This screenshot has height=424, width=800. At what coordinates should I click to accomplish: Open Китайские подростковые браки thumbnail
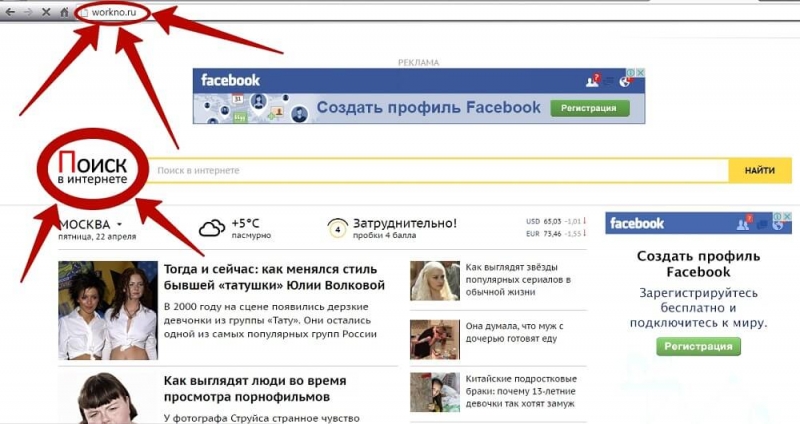click(x=435, y=392)
